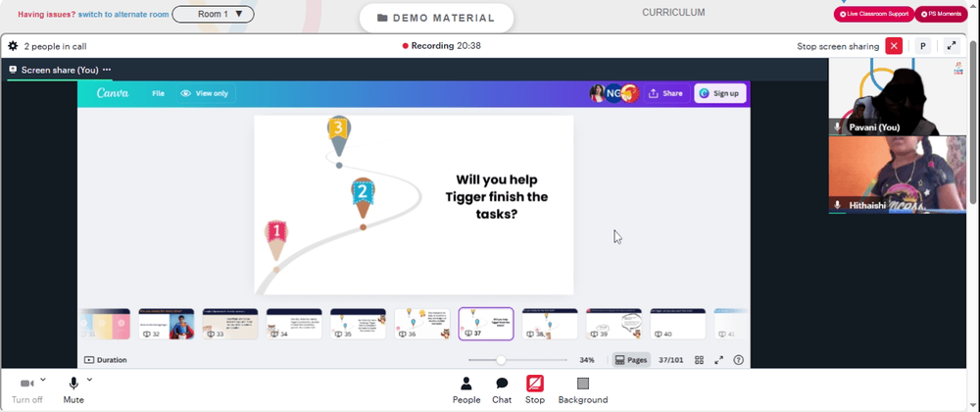The height and width of the screenshot is (412, 980).
Task: Select page 34 thumbnail
Action: [294, 324]
